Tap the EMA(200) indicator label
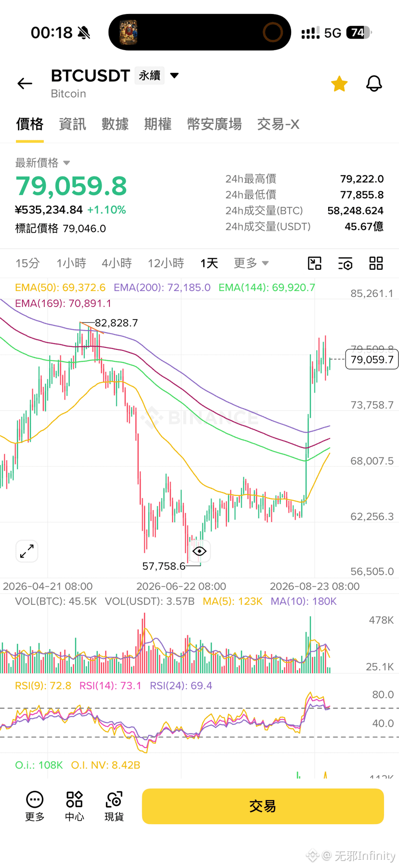 (x=162, y=288)
